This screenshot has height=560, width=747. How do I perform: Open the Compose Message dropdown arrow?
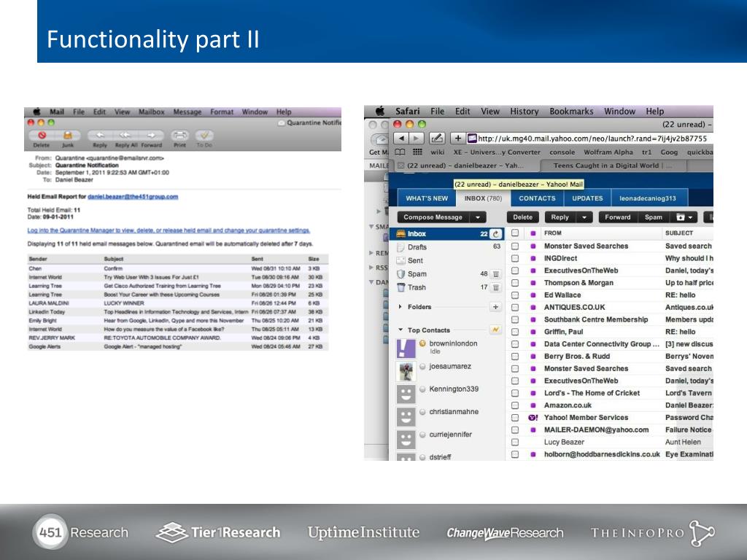click(x=478, y=217)
